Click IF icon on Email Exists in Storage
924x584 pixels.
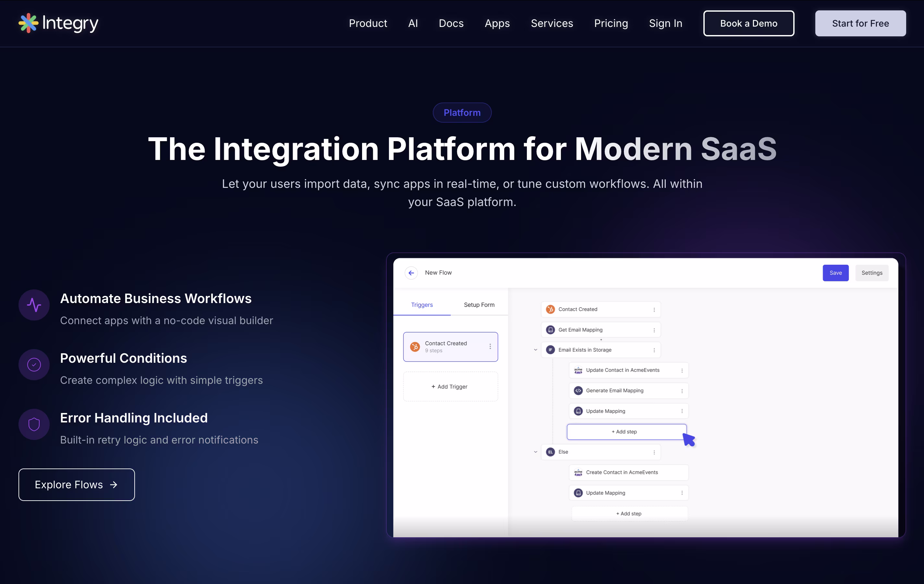click(550, 350)
